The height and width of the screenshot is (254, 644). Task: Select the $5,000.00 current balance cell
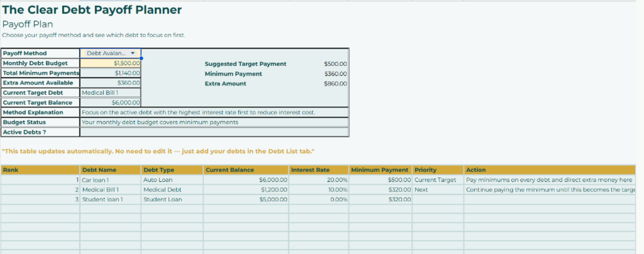(x=246, y=200)
